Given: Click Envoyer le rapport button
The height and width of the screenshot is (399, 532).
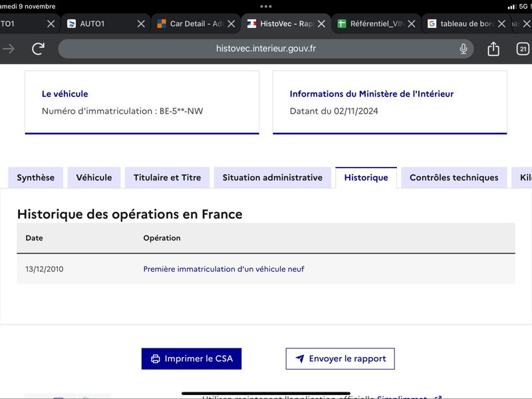Looking at the screenshot, I should [340, 358].
